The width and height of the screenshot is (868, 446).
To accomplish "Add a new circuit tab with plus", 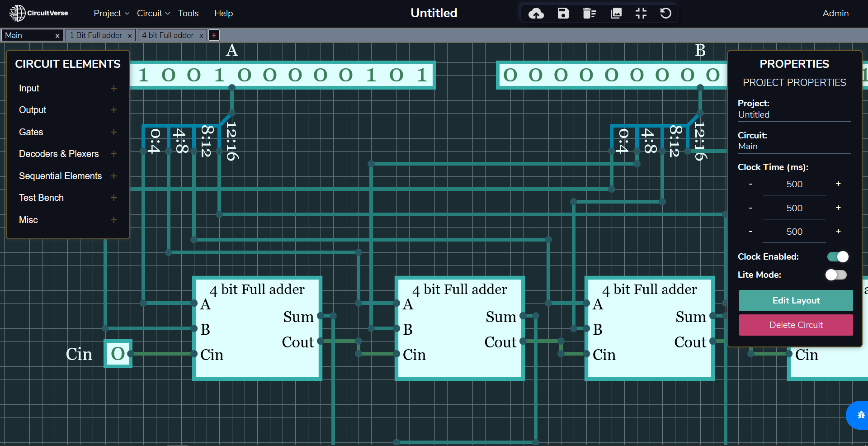I will point(214,35).
